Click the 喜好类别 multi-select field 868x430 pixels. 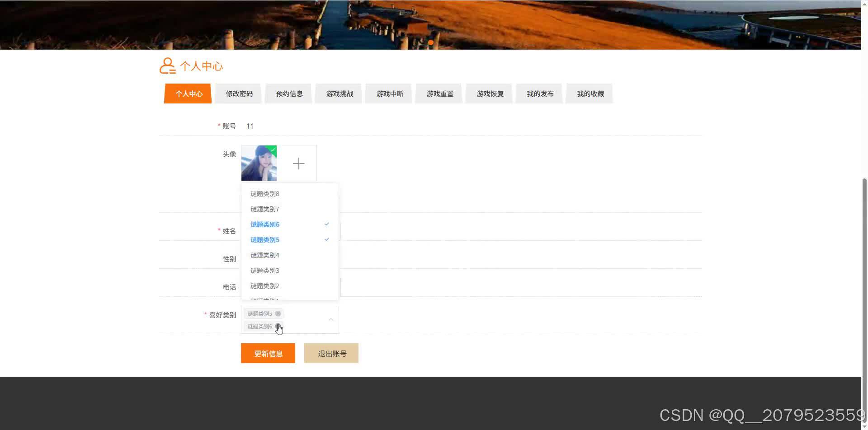click(x=290, y=320)
